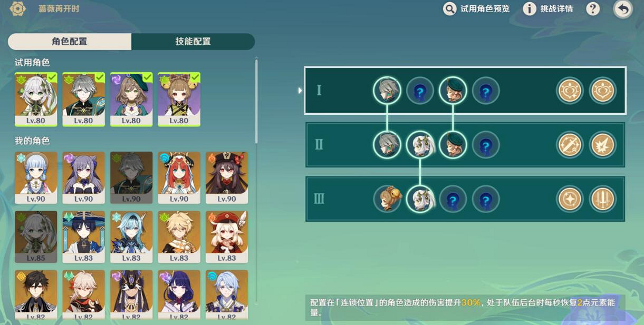
Task: Select red-haired Lv.90 hydro character thumbnail
Action: coord(179,178)
